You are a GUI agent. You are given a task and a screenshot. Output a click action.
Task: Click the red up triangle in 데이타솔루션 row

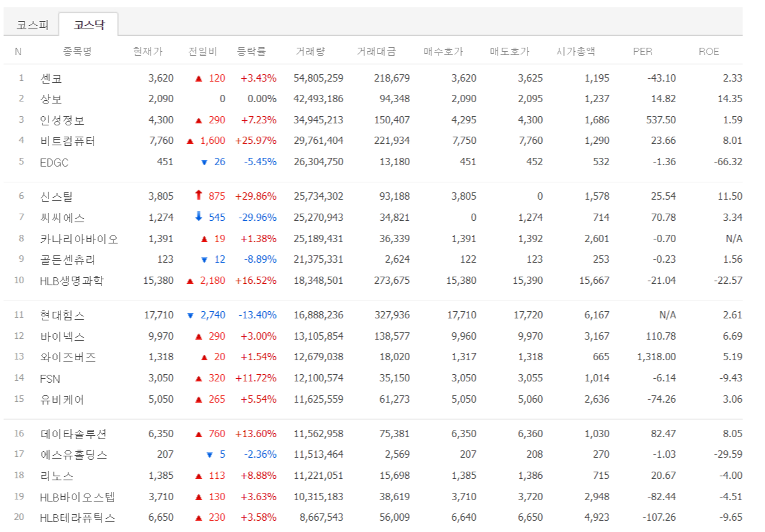[x=198, y=434]
